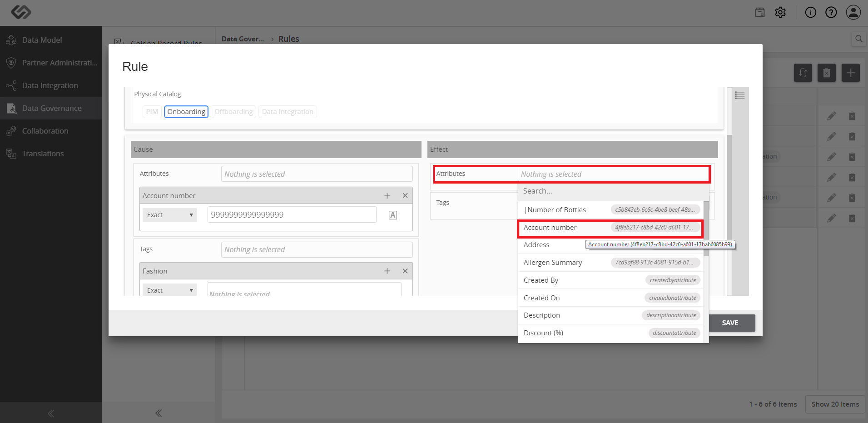
Task: Open the user profile icon
Action: pyautogui.click(x=853, y=12)
